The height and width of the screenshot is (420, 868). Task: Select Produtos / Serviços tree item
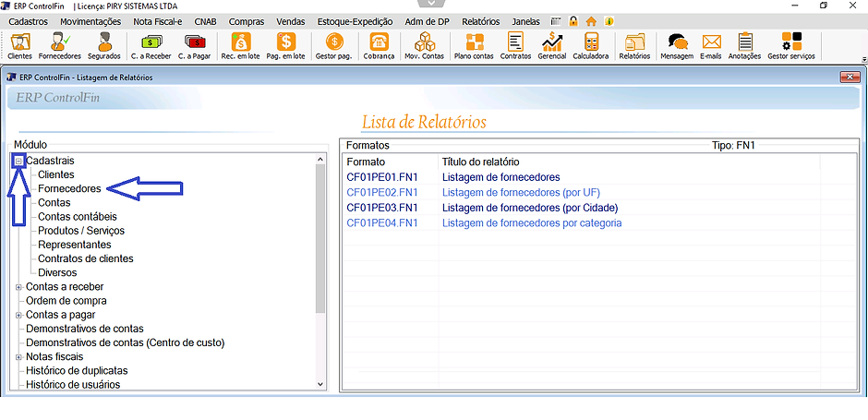[x=81, y=231]
